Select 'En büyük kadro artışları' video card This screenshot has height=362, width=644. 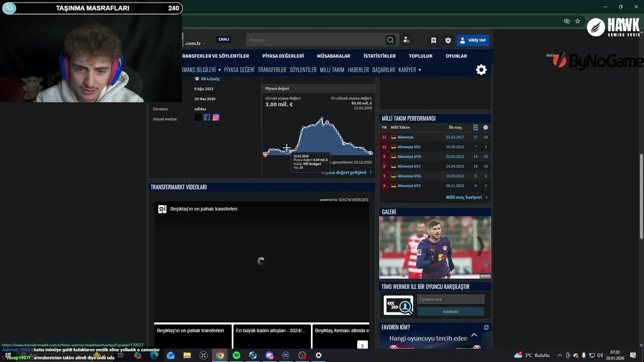click(272, 336)
